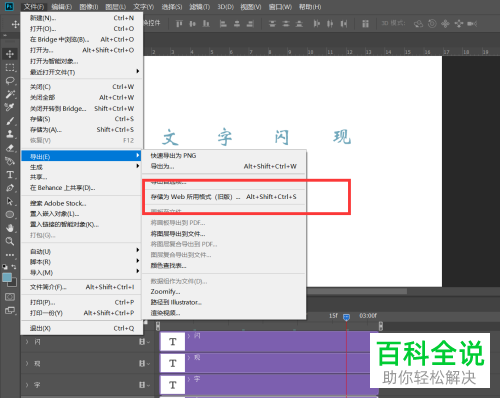This screenshot has width=500, height=398.
Task: Click the 字 clip thumbnail in timeline
Action: (x=173, y=385)
